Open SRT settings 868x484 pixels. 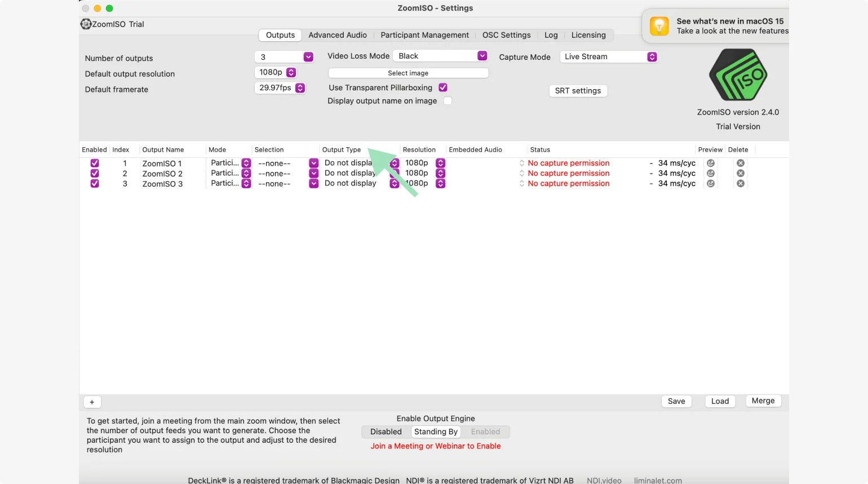[578, 91]
